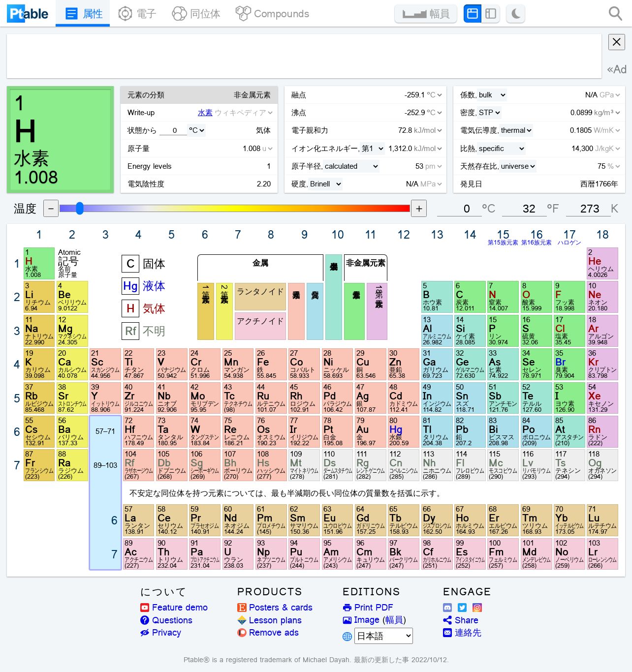Open the 係数 bulk modulus dropdown
This screenshot has height=672, width=632.
492,95
